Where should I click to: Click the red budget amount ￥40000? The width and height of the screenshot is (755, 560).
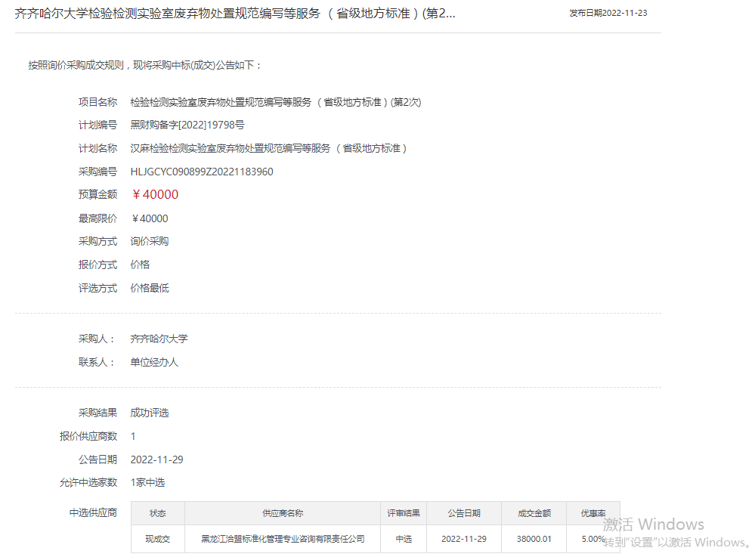[x=155, y=194]
